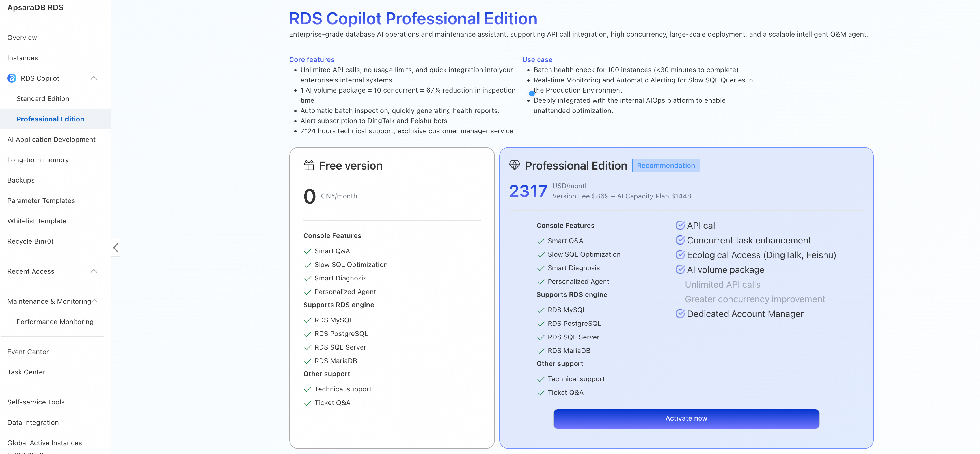Open AI Application Development
The height and width of the screenshot is (454, 980).
(x=51, y=140)
